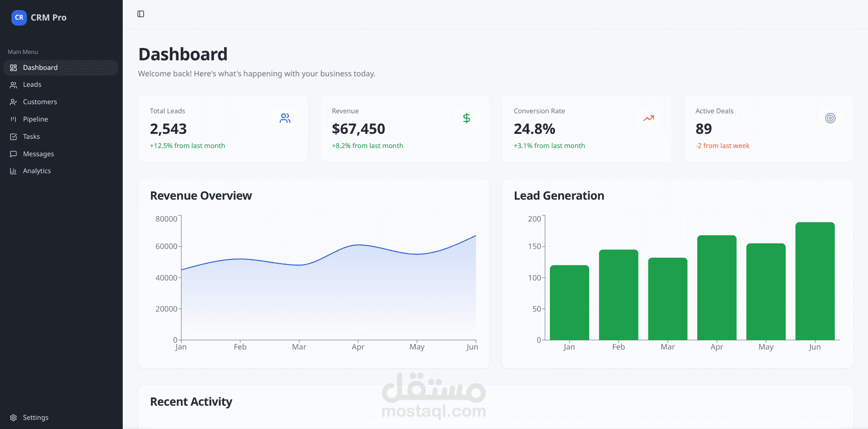Collapse the sidebar using the panel icon
Viewport: 868px width, 429px height.
click(141, 14)
